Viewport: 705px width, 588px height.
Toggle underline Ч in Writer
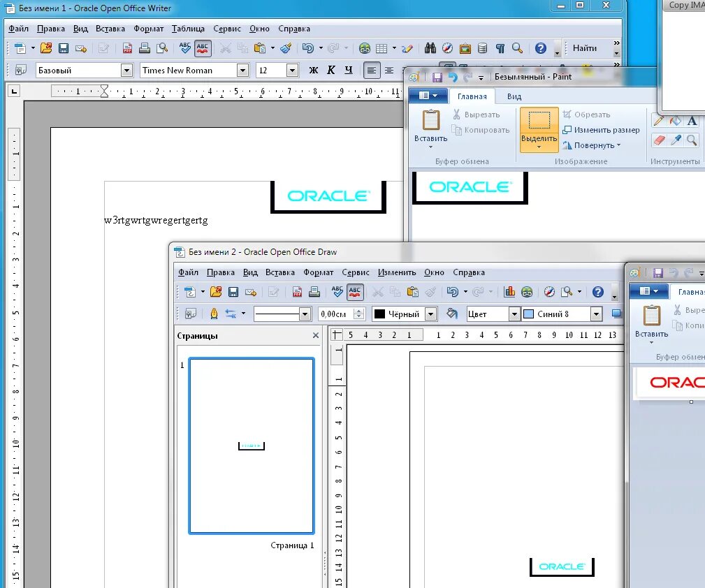point(349,70)
